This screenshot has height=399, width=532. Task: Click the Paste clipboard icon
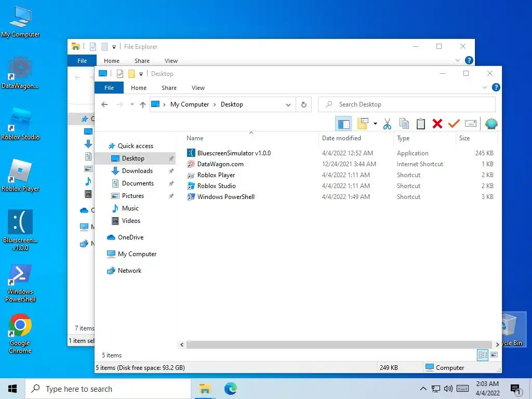[421, 124]
